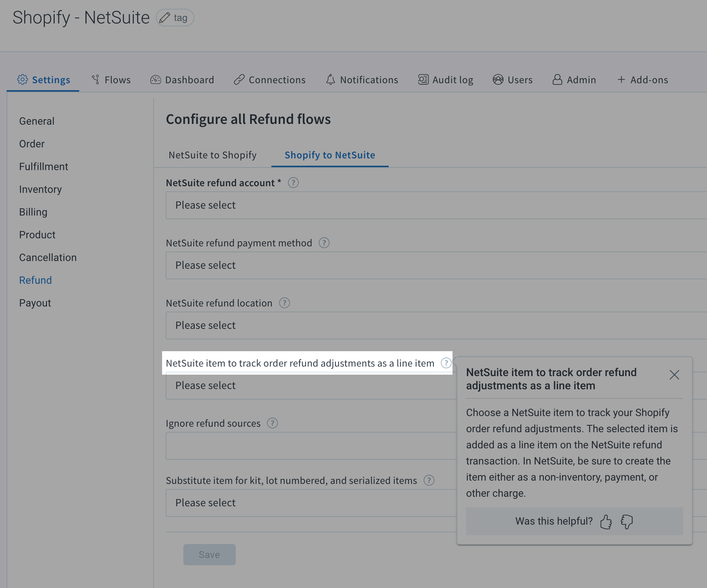Click the Users group icon
This screenshot has height=588, width=707.
pyautogui.click(x=498, y=80)
